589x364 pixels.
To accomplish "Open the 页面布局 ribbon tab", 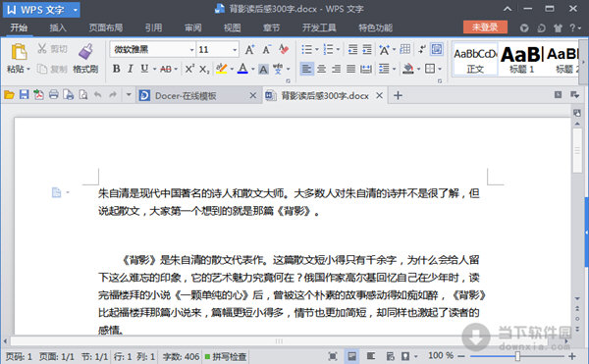I will click(x=106, y=27).
